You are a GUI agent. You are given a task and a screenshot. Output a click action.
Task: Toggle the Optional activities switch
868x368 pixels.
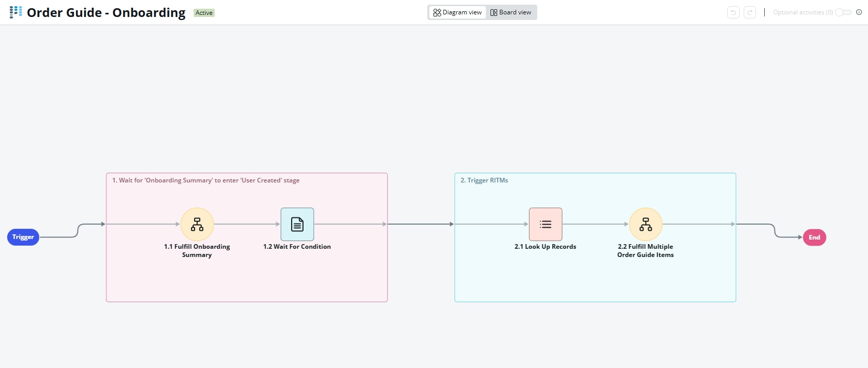(x=843, y=12)
